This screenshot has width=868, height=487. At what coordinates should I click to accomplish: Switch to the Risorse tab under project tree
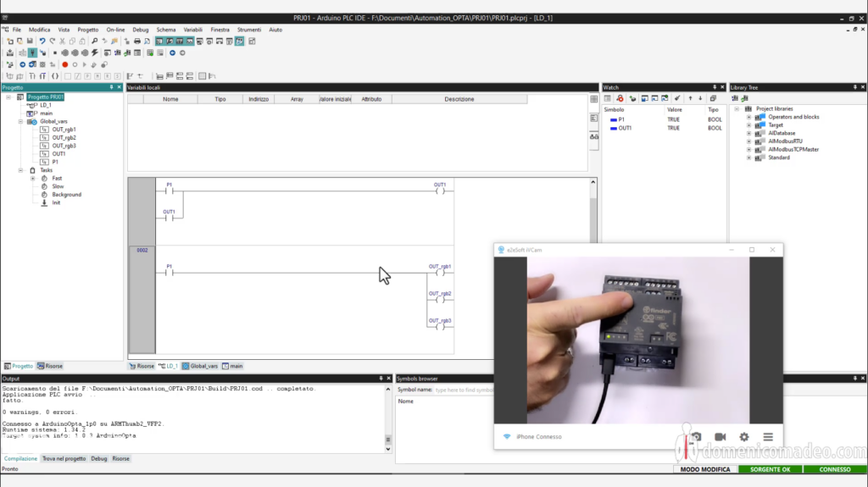coord(50,366)
